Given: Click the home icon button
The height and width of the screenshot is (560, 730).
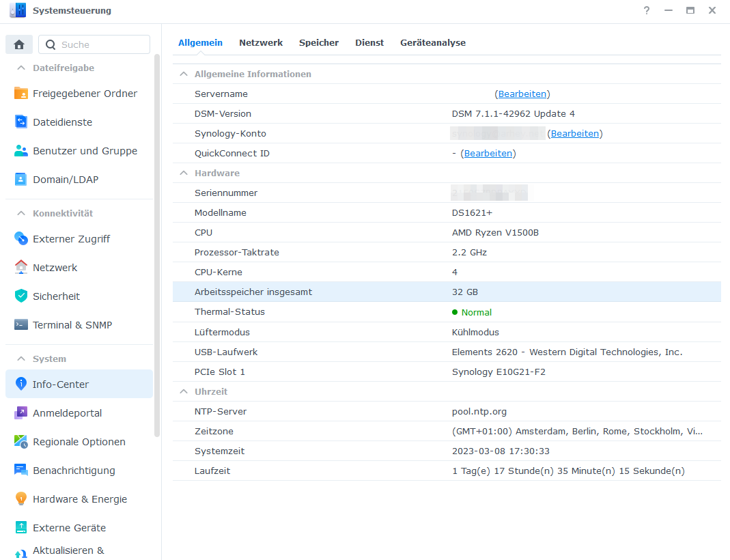Looking at the screenshot, I should 19,44.
